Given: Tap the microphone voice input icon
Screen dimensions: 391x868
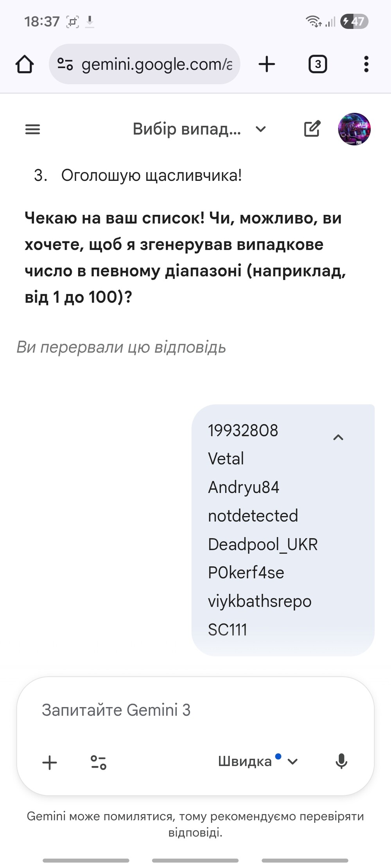Looking at the screenshot, I should pos(341,761).
